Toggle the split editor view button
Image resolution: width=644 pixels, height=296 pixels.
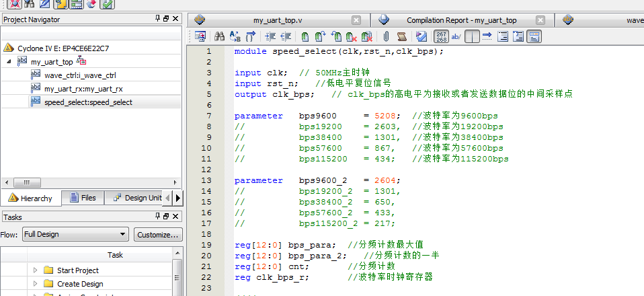pyautogui.click(x=472, y=36)
